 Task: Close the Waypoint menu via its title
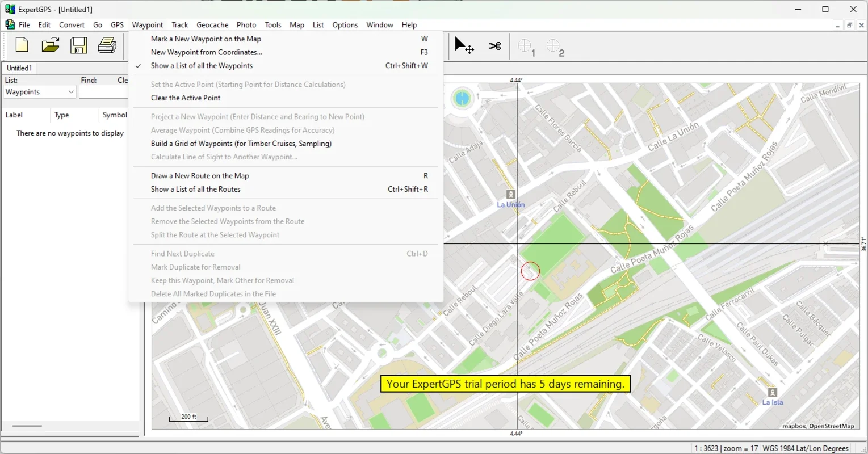pyautogui.click(x=148, y=25)
